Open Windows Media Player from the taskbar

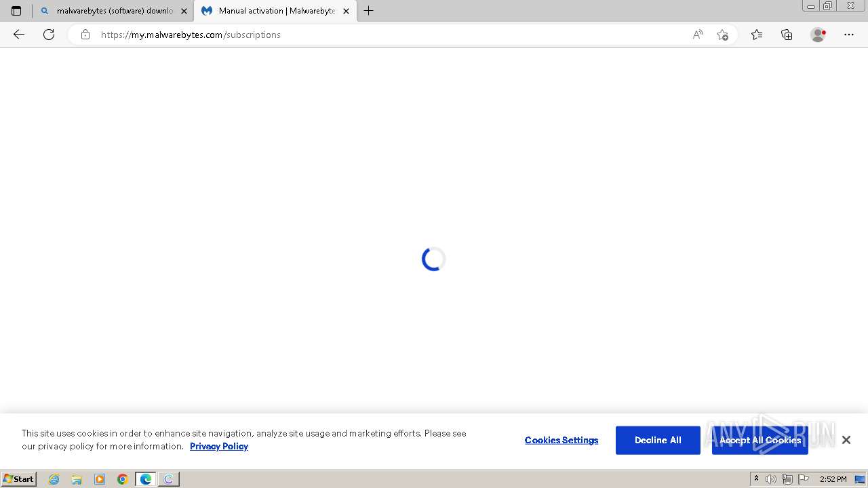pyautogui.click(x=100, y=479)
